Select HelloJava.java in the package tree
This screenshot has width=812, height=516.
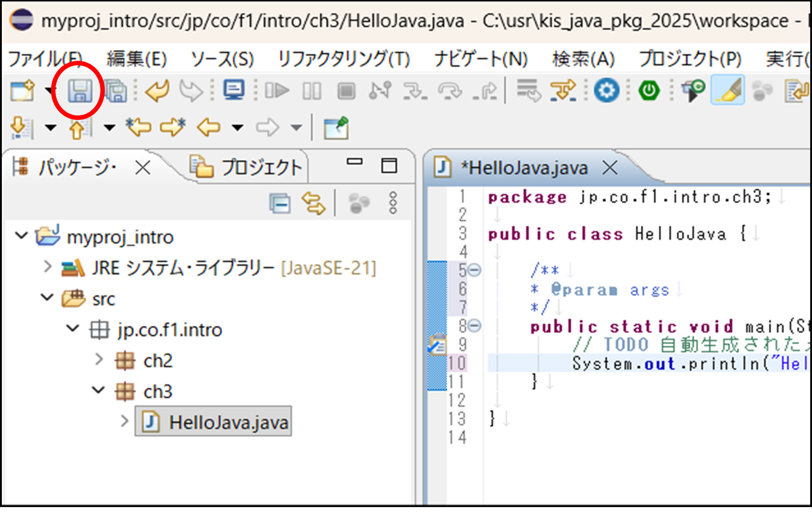click(228, 422)
